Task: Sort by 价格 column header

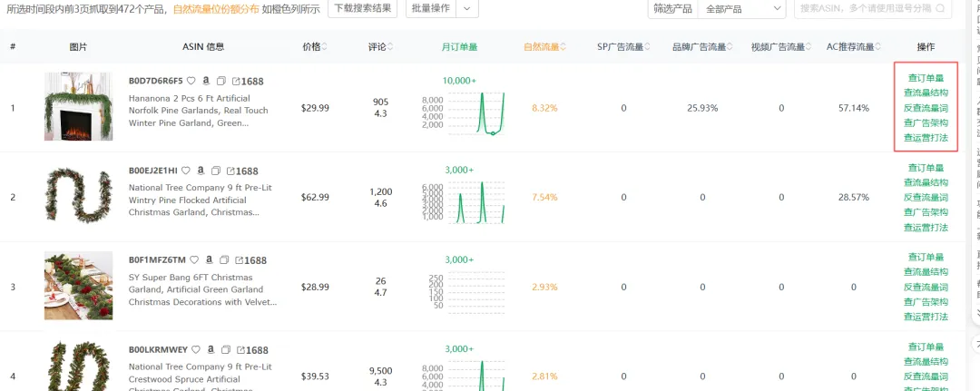Action: click(x=314, y=46)
